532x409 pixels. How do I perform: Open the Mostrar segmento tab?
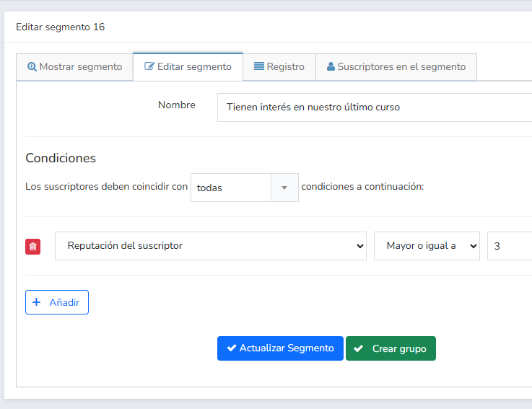coord(74,67)
